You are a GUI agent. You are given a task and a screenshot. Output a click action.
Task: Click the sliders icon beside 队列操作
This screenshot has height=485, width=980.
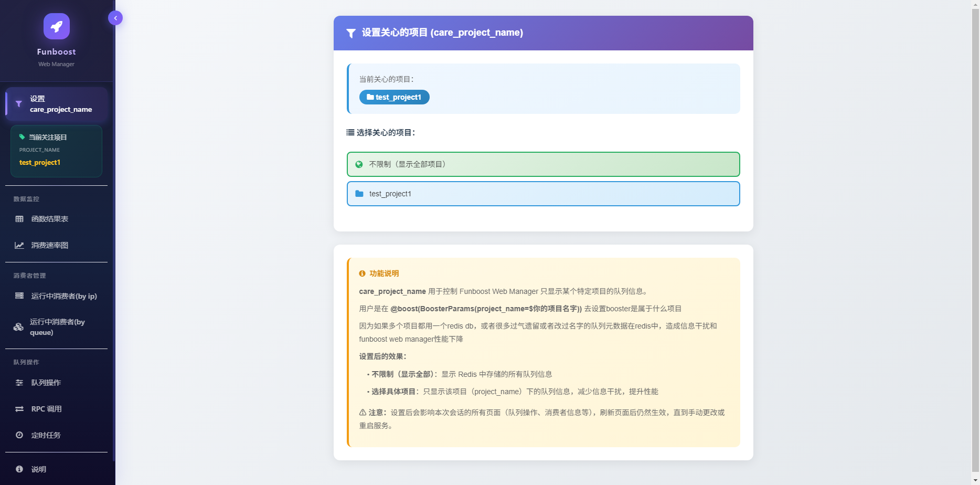coord(19,383)
